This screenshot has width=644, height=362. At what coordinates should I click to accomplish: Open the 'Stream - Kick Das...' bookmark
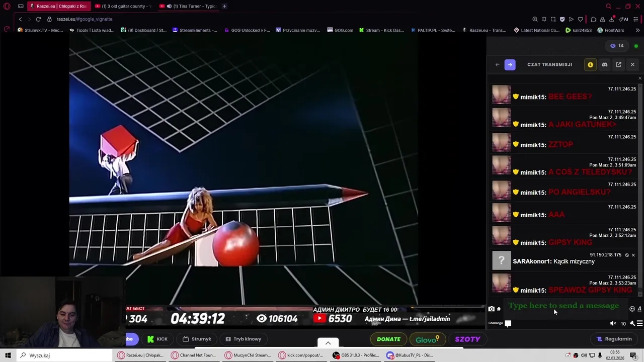coord(381,30)
